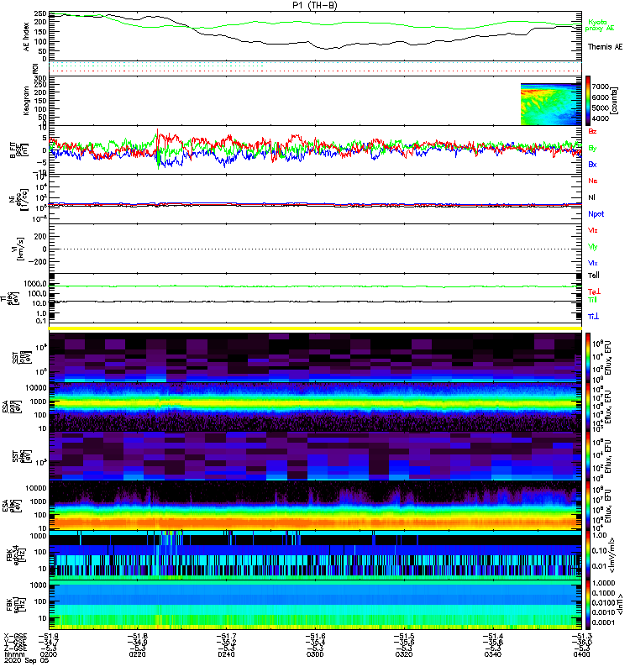This screenshot has width=630, height=672.
Task: Click the SST ions Eflux color bar
Action: click(588, 358)
